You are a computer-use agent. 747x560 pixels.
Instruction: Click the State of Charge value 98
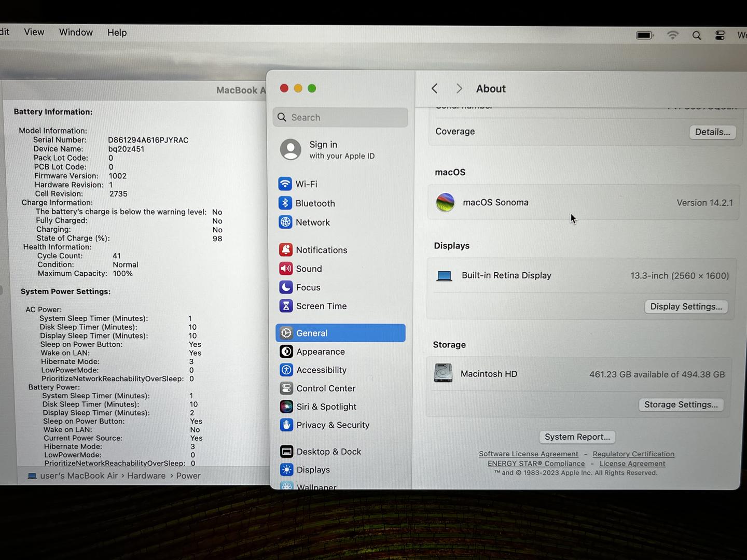click(x=217, y=239)
